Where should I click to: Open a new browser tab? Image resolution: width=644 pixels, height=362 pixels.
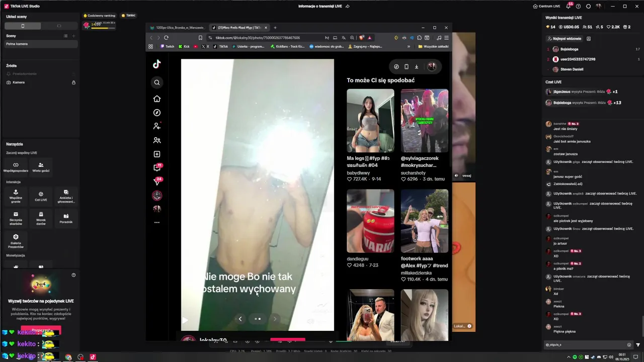(x=275, y=28)
